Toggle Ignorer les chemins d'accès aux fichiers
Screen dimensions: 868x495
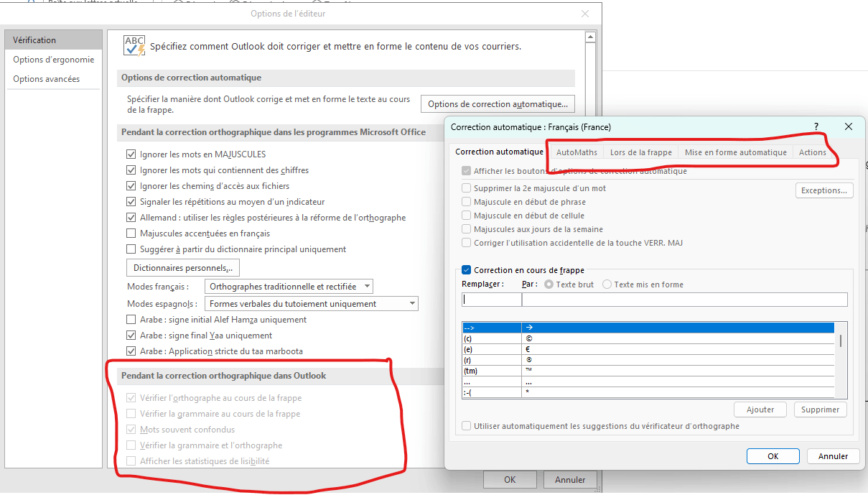pos(131,186)
